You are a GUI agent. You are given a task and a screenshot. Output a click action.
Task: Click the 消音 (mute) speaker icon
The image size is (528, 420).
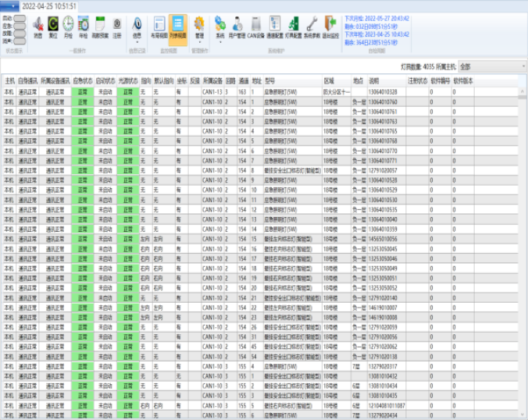click(x=38, y=26)
